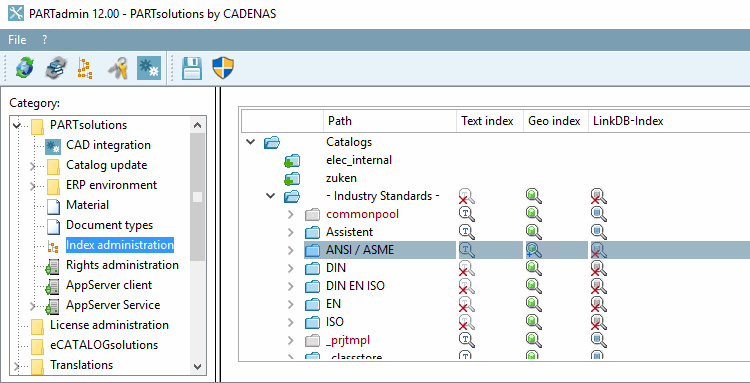The height and width of the screenshot is (383, 750).
Task: Expand the DIN EN ISO folder
Action: click(290, 286)
